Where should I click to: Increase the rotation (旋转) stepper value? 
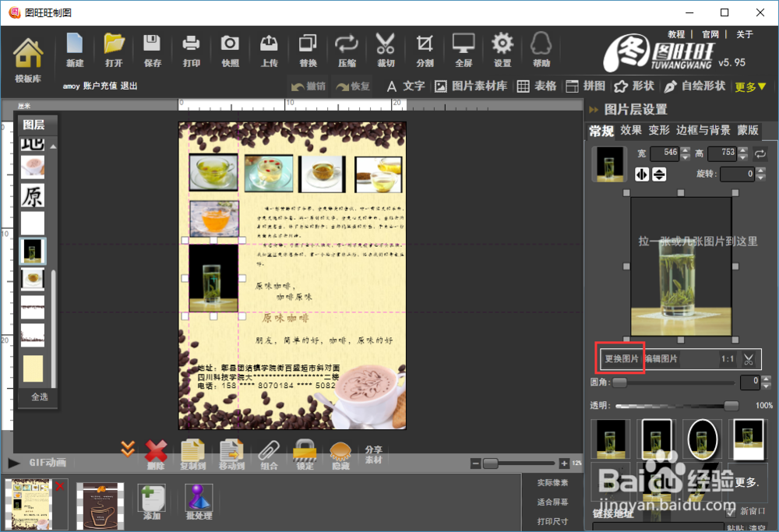[760, 171]
